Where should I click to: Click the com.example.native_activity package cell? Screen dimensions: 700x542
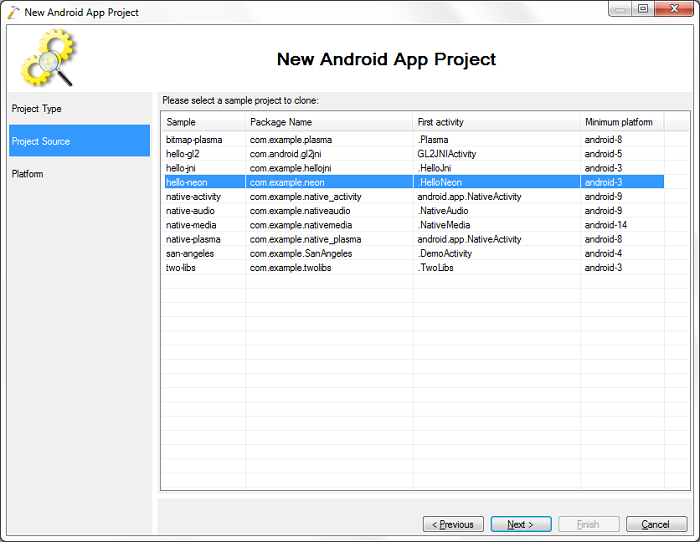point(306,197)
